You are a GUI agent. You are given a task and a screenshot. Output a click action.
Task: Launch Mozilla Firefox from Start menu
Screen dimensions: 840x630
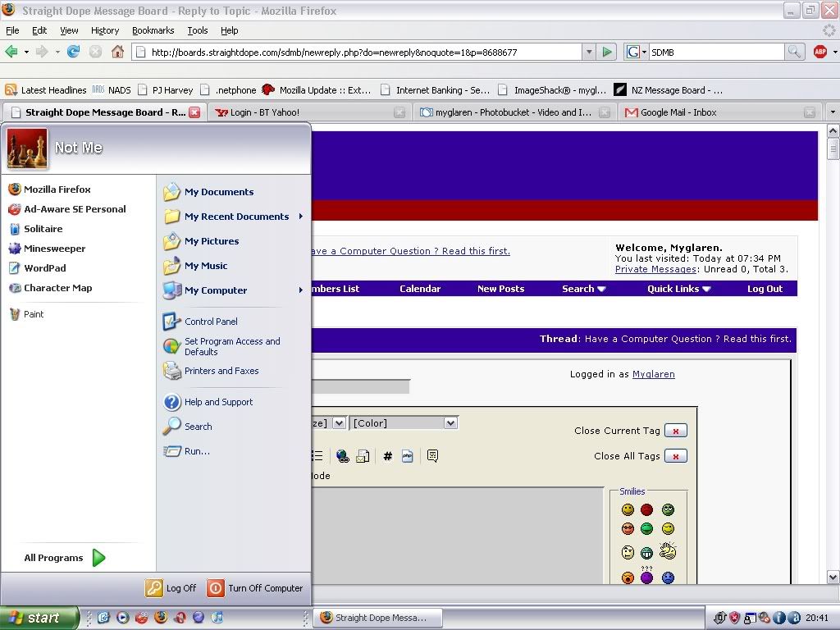(49, 189)
